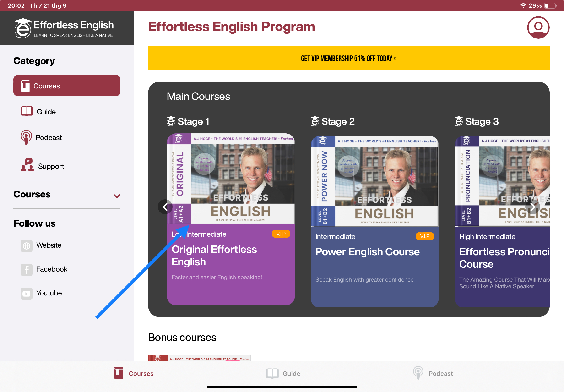Expand the Courses section chevron

click(x=117, y=196)
